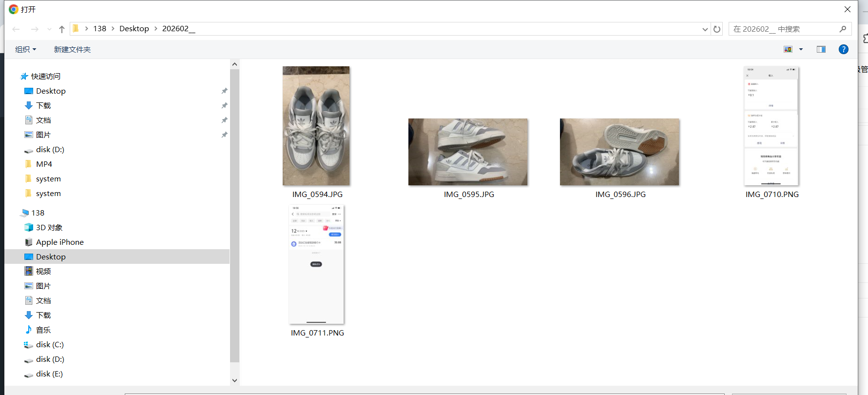Open Apple iPhone device in sidebar
The width and height of the screenshot is (868, 395).
pos(54,242)
